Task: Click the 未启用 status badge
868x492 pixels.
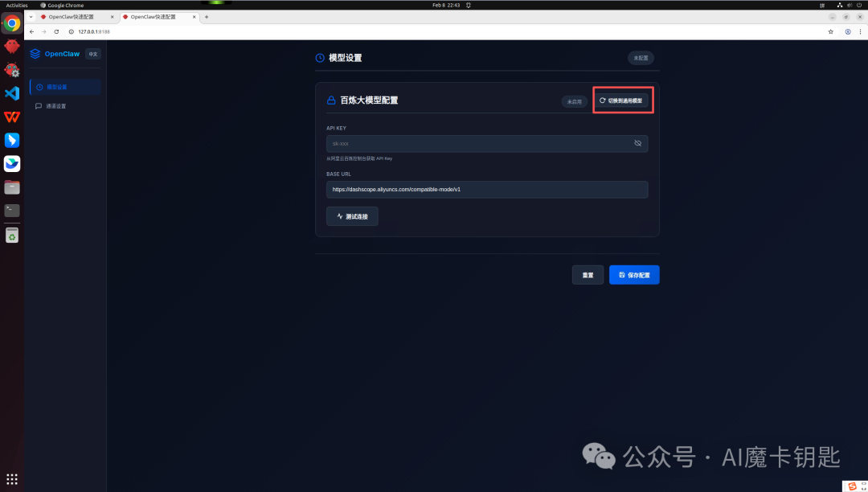Action: tap(574, 102)
